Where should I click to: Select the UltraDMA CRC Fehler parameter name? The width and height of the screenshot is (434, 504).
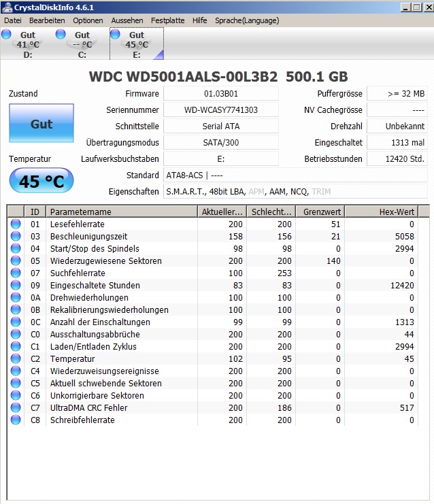click(x=88, y=407)
